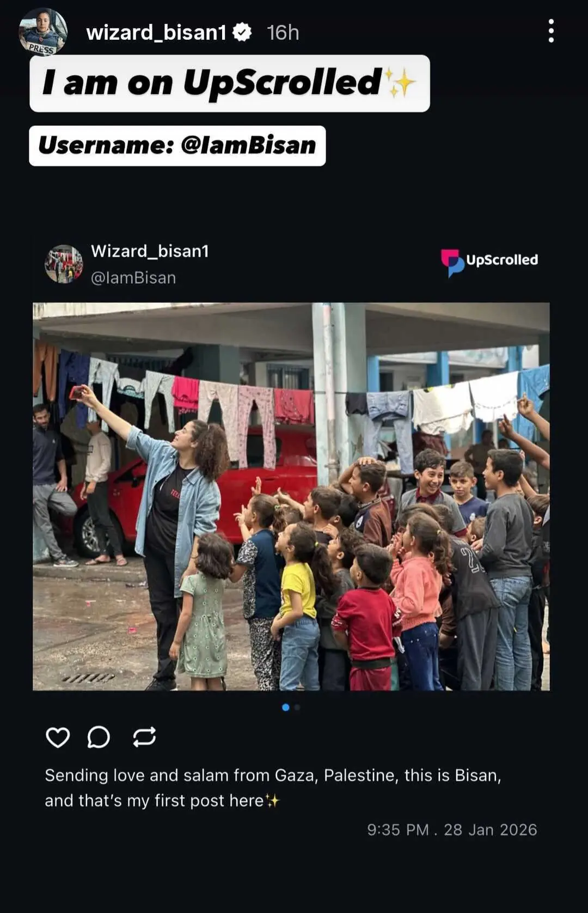Like the post with the heart icon
This screenshot has height=913, width=588.
[58, 737]
